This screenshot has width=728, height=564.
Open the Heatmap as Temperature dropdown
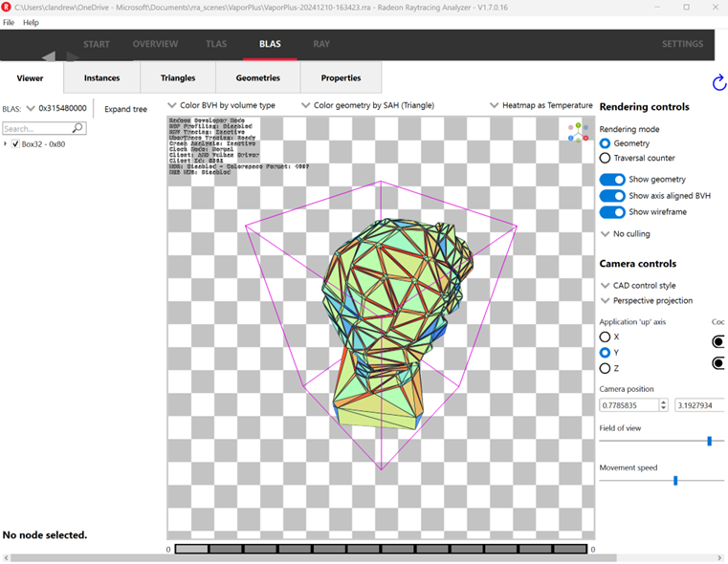tap(541, 105)
